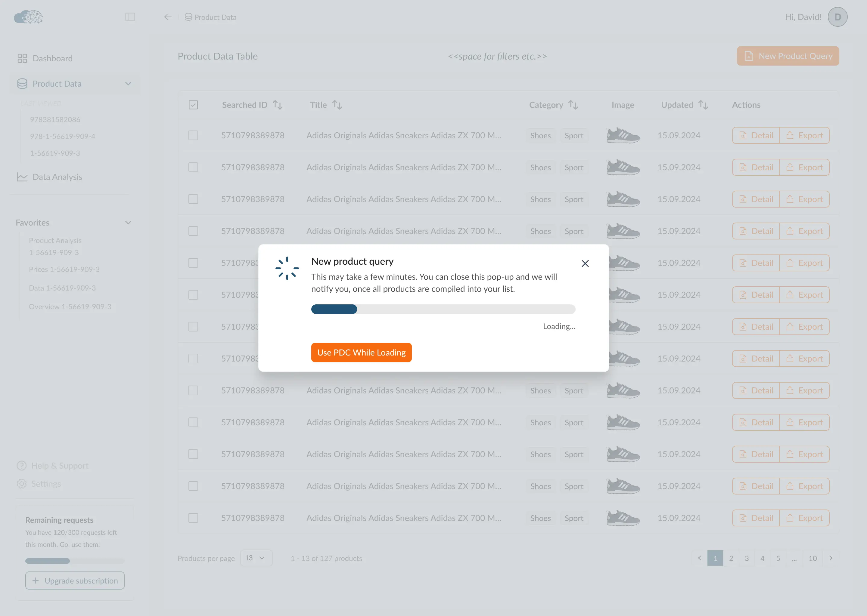Check the first product row checkbox
This screenshot has width=867, height=616.
click(193, 135)
